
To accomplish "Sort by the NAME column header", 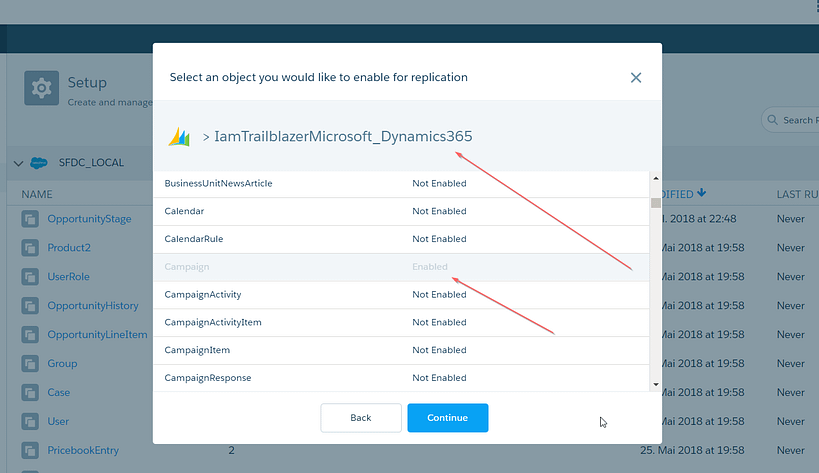I will tap(37, 195).
